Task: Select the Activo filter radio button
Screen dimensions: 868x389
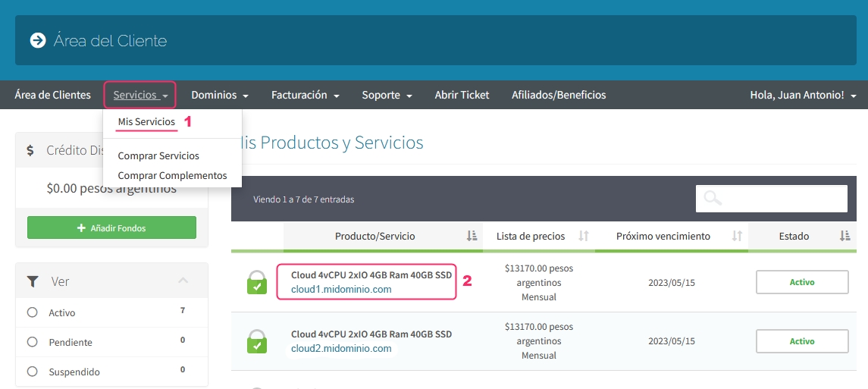Action: point(32,312)
